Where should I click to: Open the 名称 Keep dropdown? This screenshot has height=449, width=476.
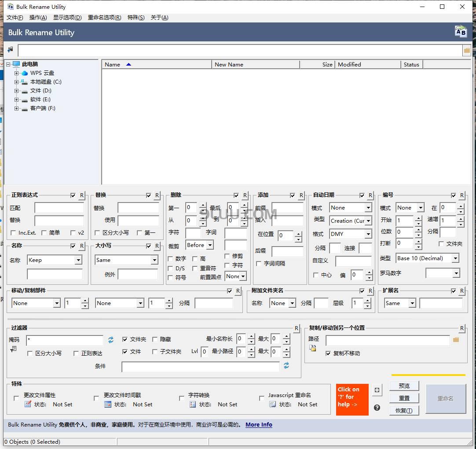78,260
